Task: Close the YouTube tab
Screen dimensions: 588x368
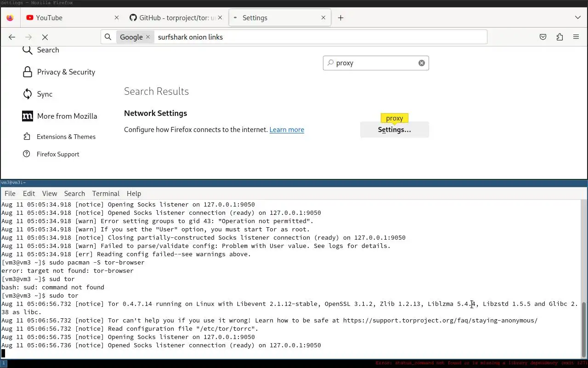Action: [x=116, y=17]
